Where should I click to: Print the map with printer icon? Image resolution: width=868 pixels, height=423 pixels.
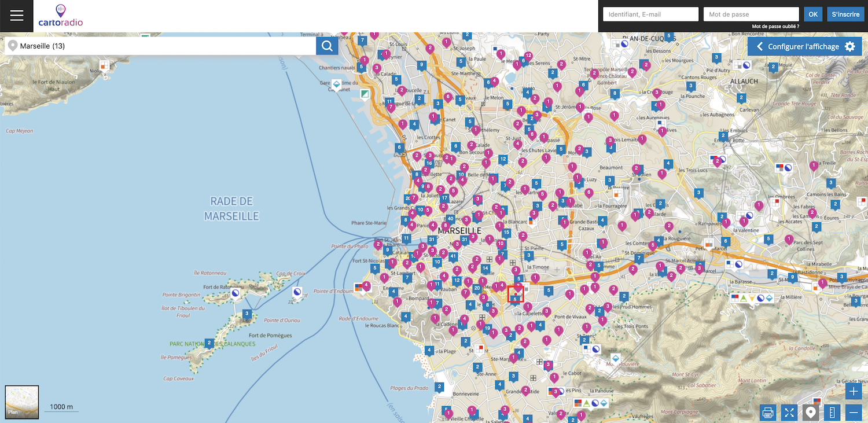(x=768, y=413)
